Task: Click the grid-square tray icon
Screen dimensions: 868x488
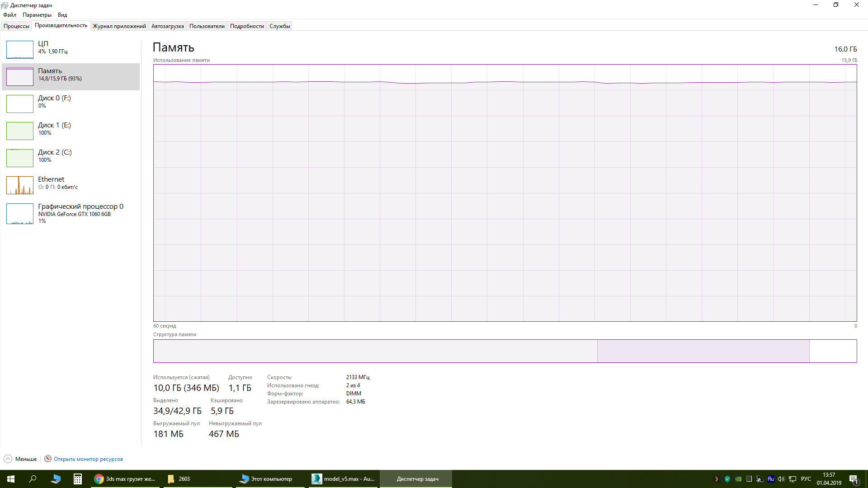Action: 749,479
